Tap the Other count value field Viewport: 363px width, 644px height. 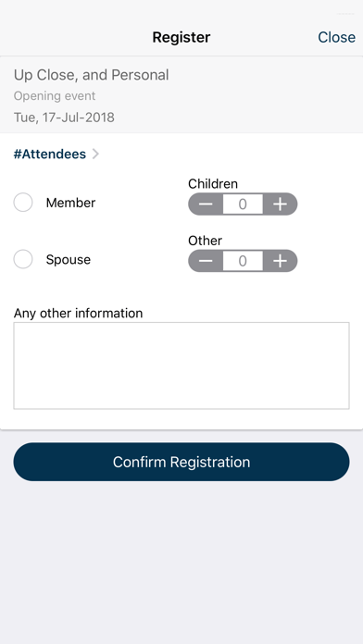coord(243,261)
